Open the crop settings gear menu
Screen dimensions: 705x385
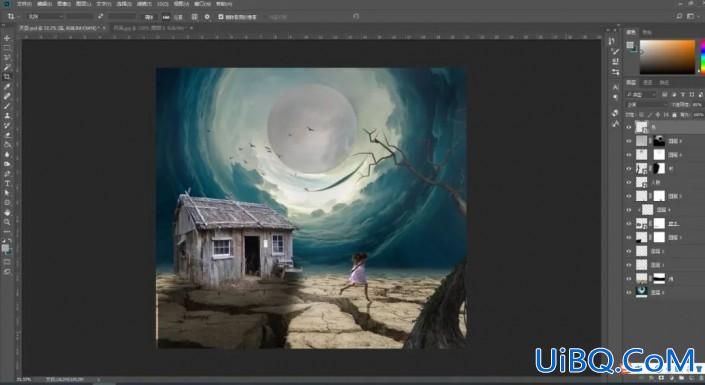tap(207, 17)
